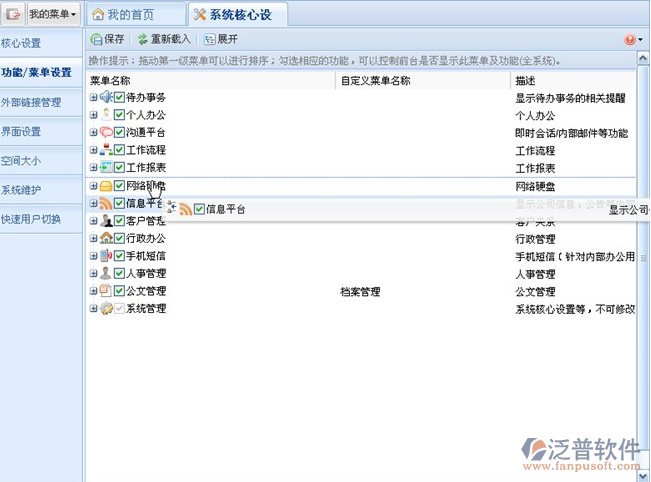Select the 系统管理 tree row text
This screenshot has height=482, width=651.
pyautogui.click(x=146, y=308)
